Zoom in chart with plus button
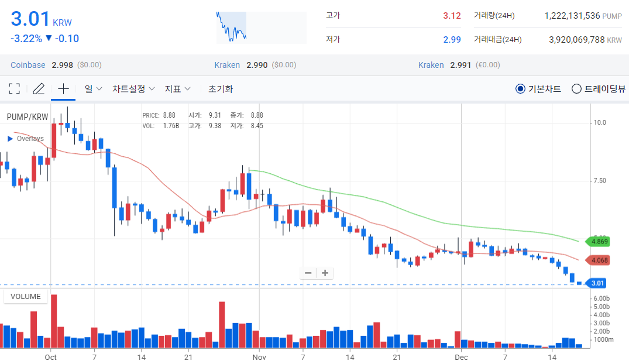This screenshot has width=629, height=364. click(325, 273)
